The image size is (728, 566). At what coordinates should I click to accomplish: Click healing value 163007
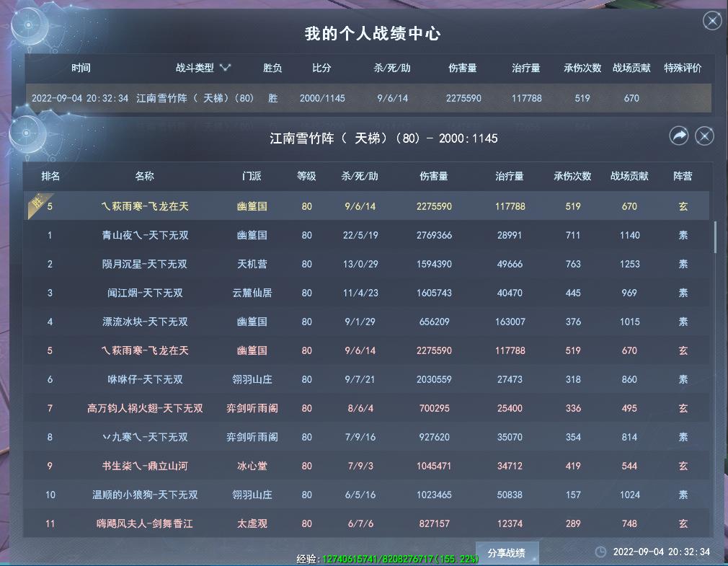tap(510, 322)
